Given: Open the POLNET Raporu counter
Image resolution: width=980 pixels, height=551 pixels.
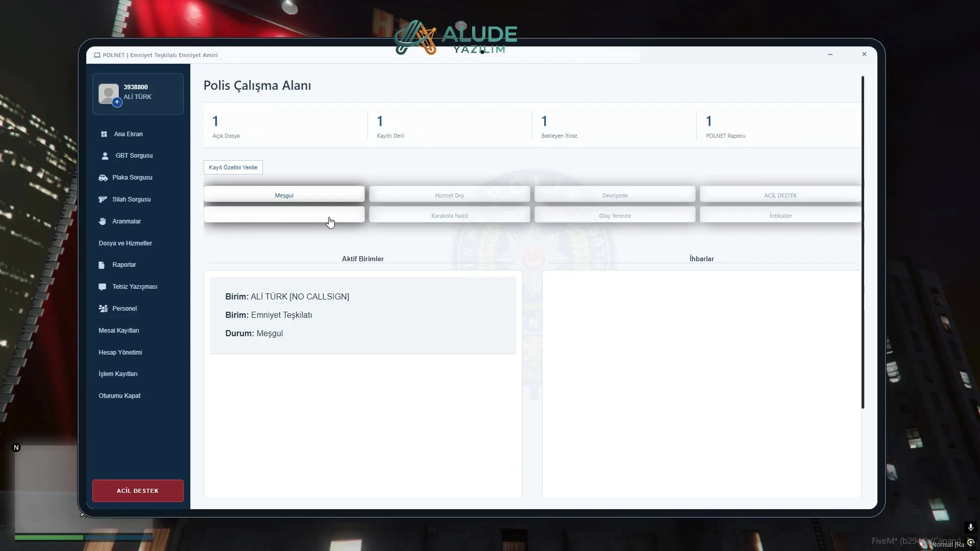Looking at the screenshot, I should pyautogui.click(x=778, y=126).
